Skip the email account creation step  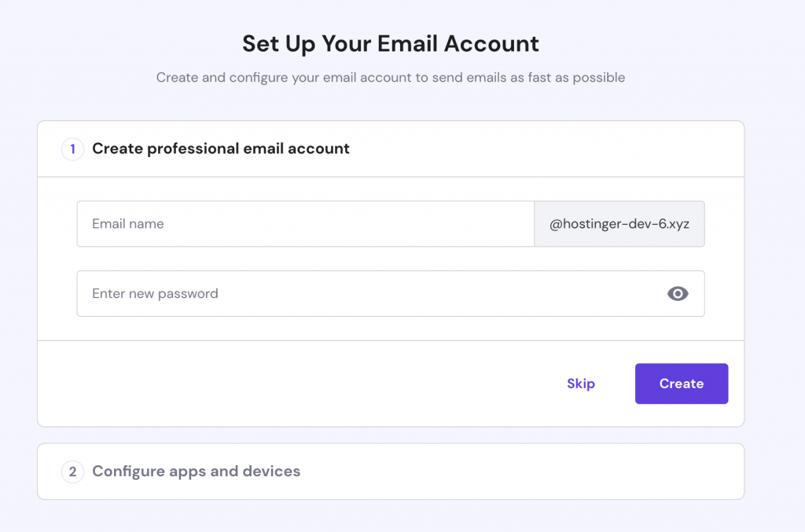pos(581,383)
